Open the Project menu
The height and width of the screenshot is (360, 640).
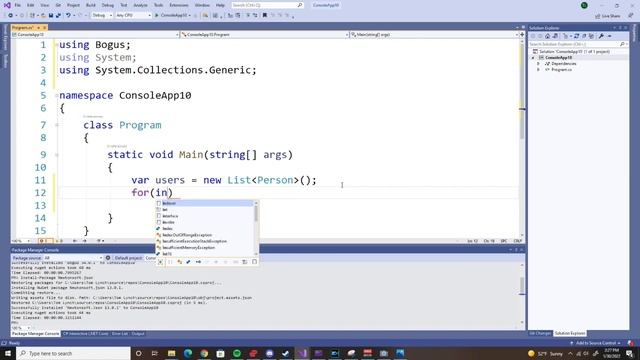pyautogui.click(x=73, y=5)
